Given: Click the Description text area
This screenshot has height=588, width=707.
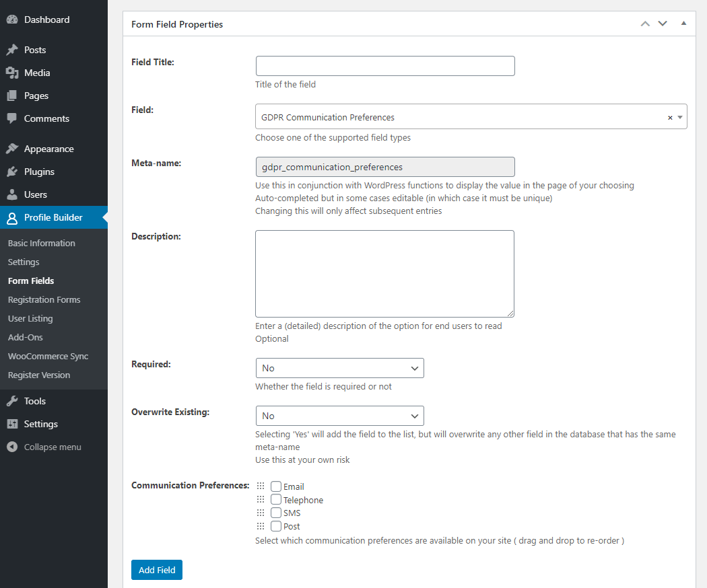Looking at the screenshot, I should click(x=384, y=274).
